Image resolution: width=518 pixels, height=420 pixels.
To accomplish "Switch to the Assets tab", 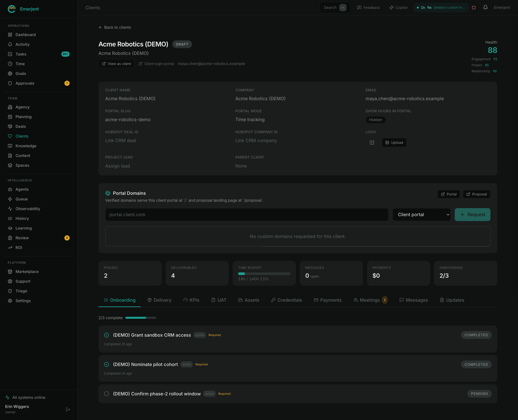I will [x=249, y=300].
